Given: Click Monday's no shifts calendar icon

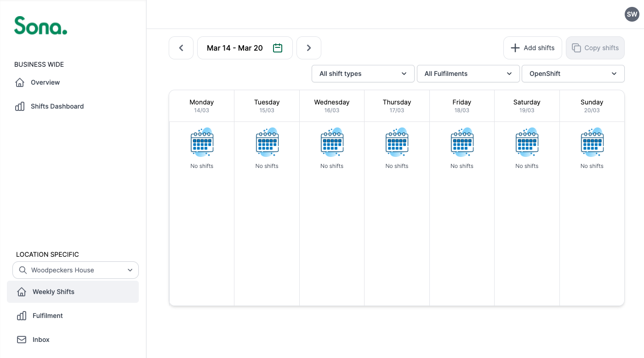Looking at the screenshot, I should point(202,142).
